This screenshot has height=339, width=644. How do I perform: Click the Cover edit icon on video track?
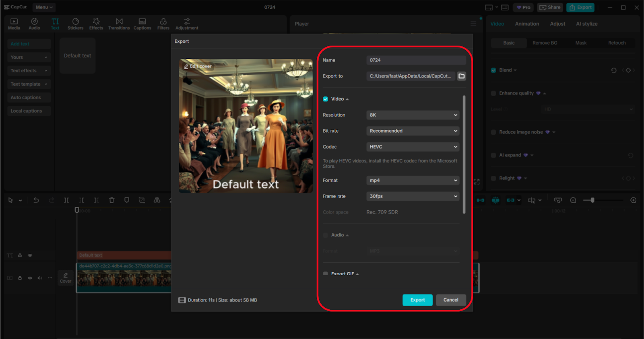pyautogui.click(x=66, y=277)
